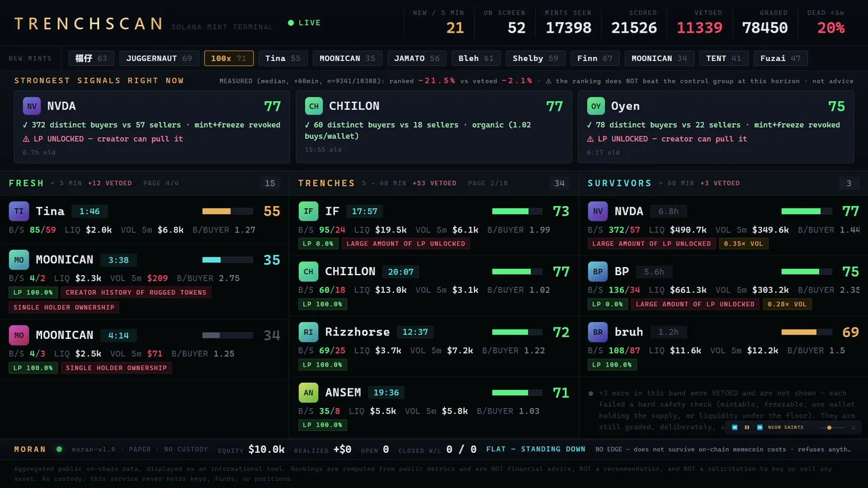Pause the Neon Saints track
This screenshot has height=488, width=868.
coord(747,428)
